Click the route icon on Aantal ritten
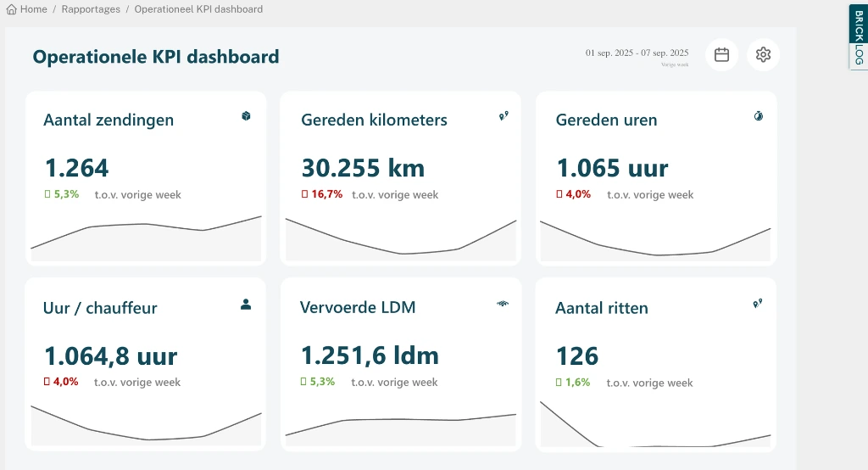The height and width of the screenshot is (470, 868). [758, 304]
